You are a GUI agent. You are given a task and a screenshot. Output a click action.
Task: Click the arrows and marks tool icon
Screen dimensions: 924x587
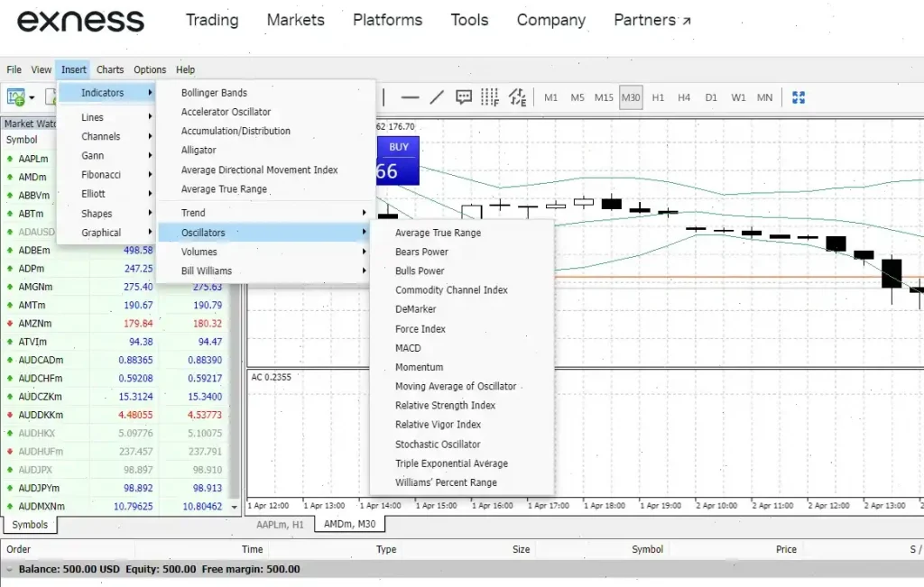(x=517, y=97)
